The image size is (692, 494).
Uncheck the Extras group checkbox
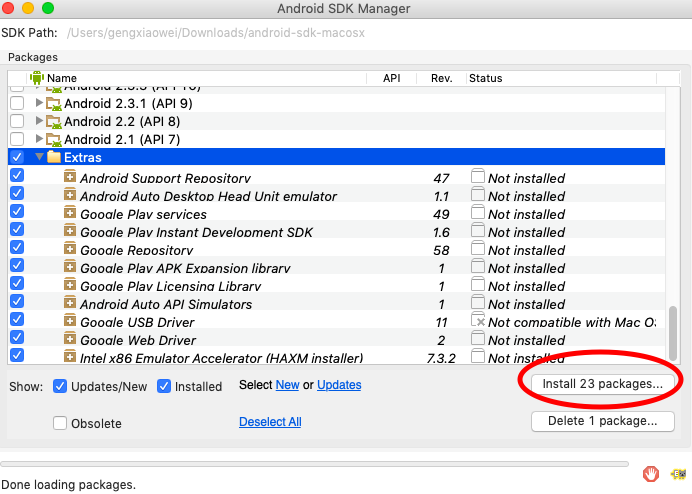pos(17,157)
